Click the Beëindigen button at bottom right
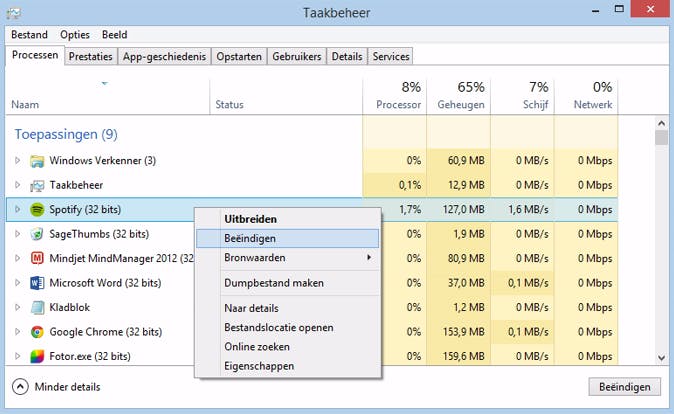 pyautogui.click(x=625, y=387)
